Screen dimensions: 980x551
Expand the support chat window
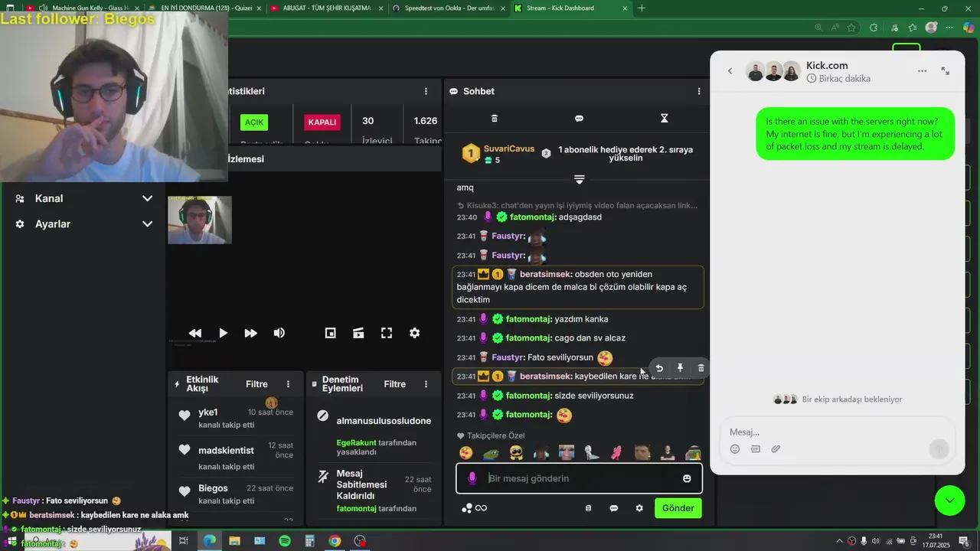tap(945, 71)
